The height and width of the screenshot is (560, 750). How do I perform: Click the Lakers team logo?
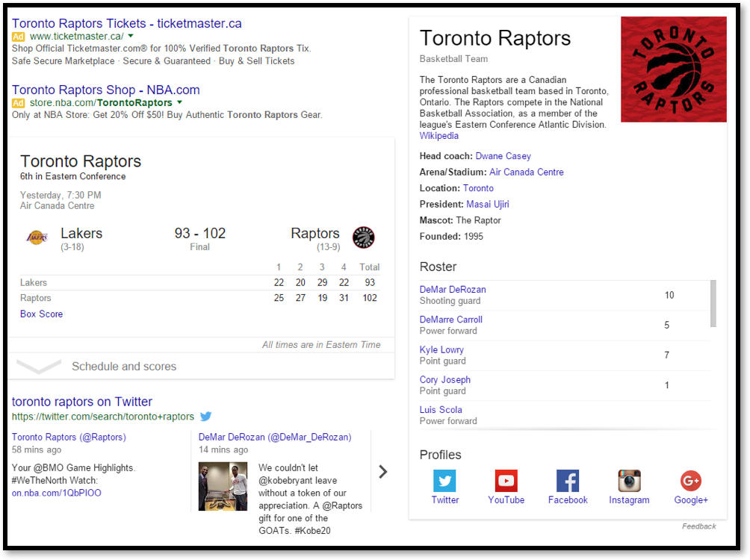pos(37,237)
